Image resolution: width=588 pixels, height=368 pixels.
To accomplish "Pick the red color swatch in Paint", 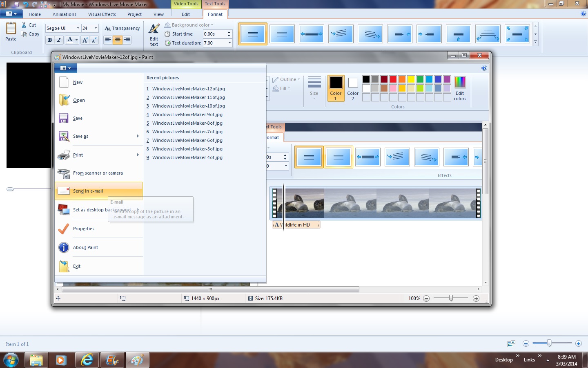I will point(393,79).
